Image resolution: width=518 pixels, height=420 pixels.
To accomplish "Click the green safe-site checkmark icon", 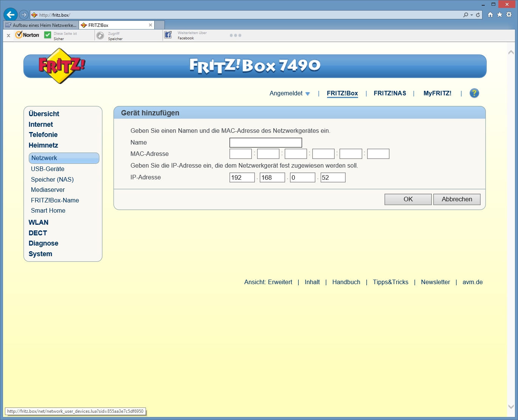I will pos(48,35).
